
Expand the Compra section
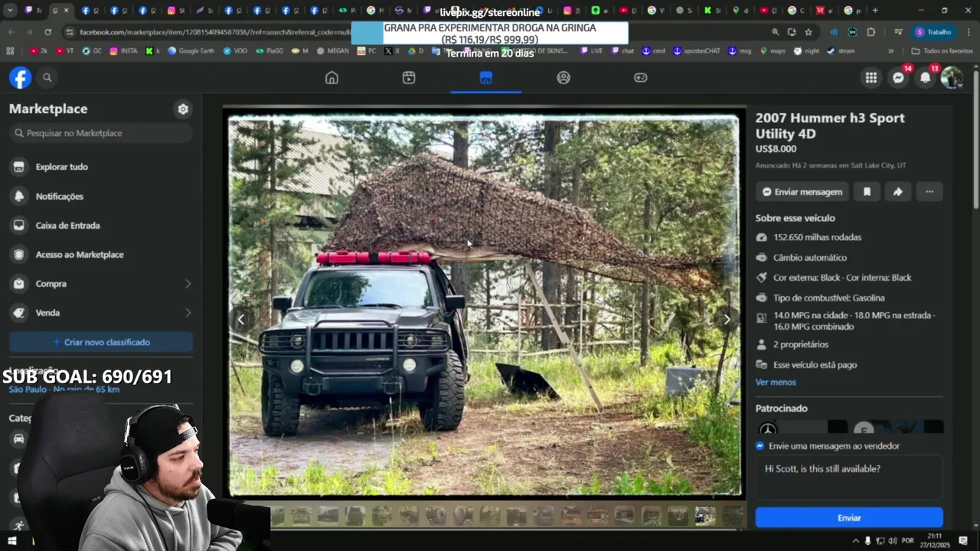coord(101,284)
